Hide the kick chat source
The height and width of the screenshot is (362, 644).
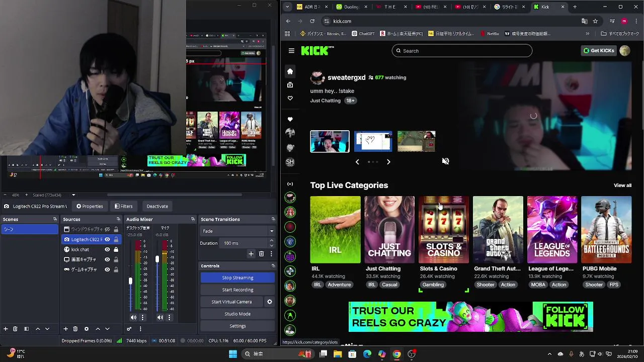[x=107, y=249]
